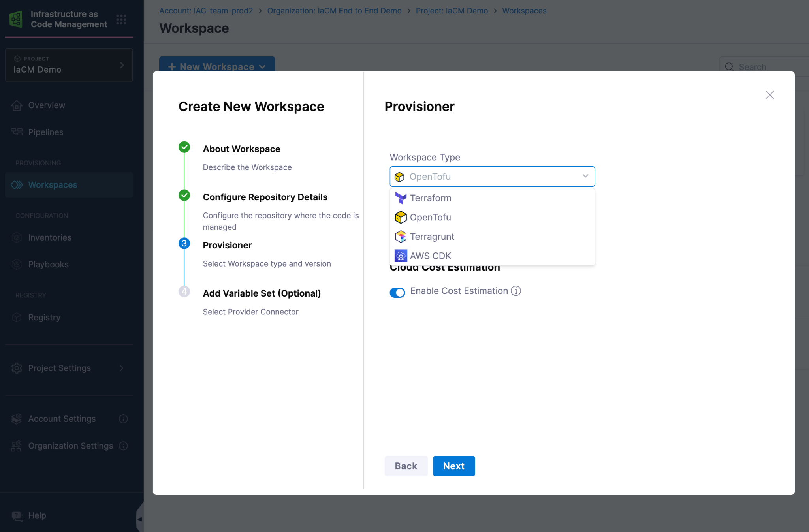
Task: Expand the IaCM Demo project selector
Action: pyautogui.click(x=69, y=65)
